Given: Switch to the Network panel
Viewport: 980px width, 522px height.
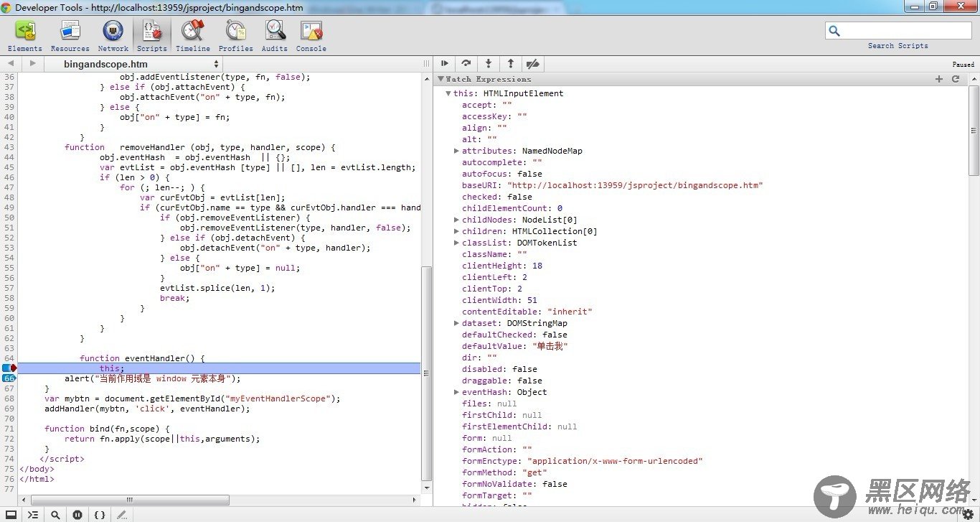Looking at the screenshot, I should [x=113, y=36].
